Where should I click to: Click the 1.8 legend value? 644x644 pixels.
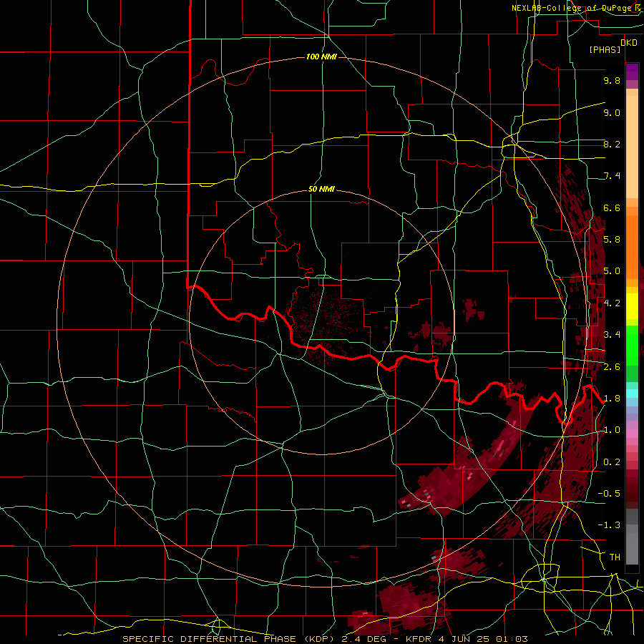(612, 399)
